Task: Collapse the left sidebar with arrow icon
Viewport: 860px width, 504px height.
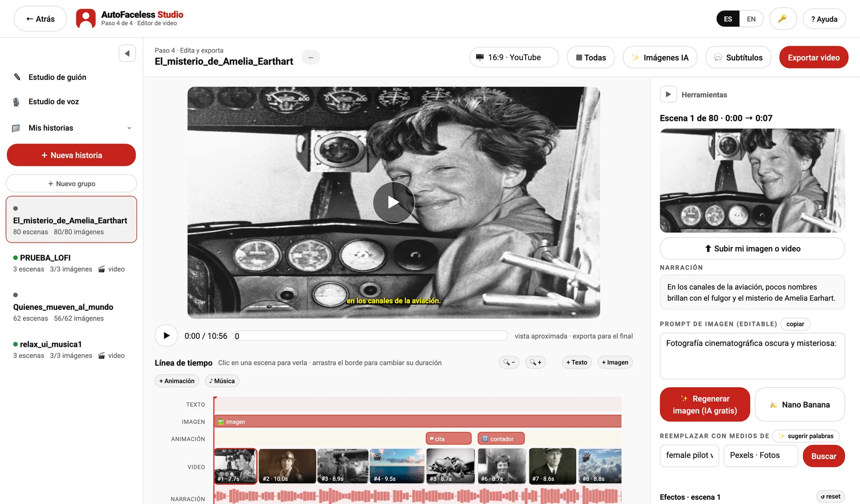Action: [x=127, y=53]
